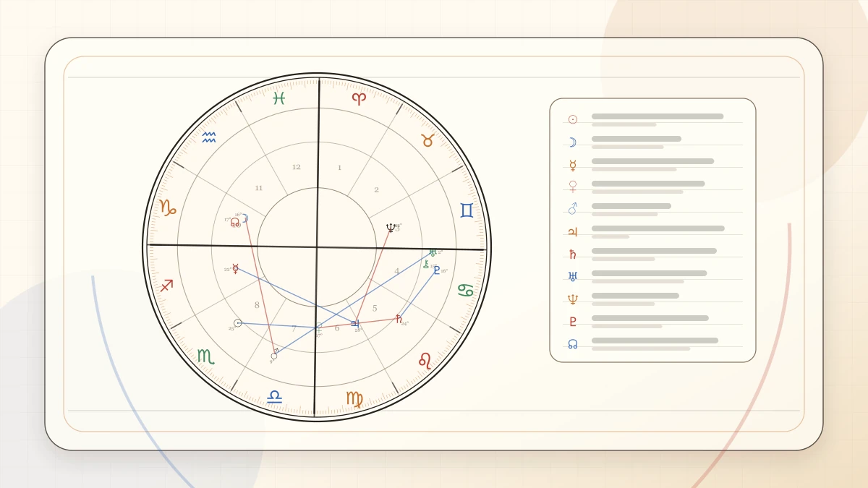This screenshot has width=868, height=488.
Task: Click the Venus symbol in the planet list
Action: [x=573, y=187]
